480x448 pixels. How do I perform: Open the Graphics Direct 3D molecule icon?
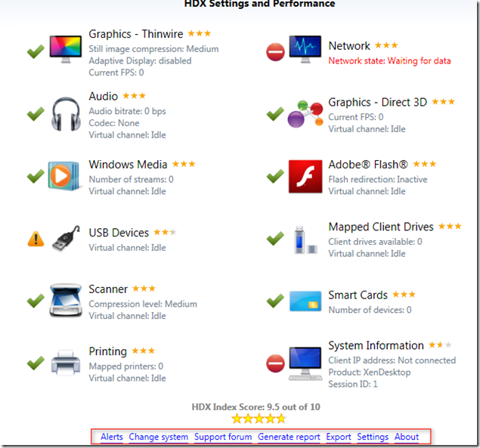click(x=305, y=114)
